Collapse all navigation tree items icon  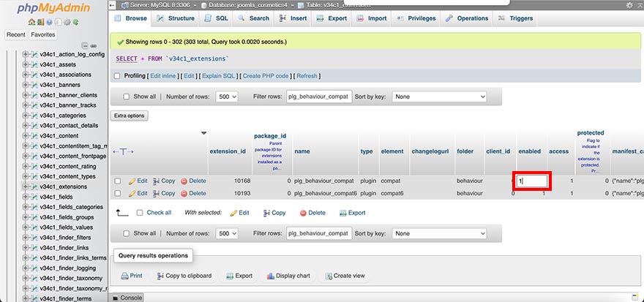pyautogui.click(x=84, y=45)
